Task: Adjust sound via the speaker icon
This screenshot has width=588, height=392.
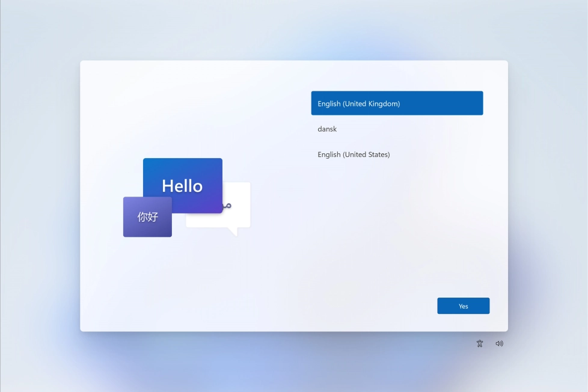Action: coord(499,343)
